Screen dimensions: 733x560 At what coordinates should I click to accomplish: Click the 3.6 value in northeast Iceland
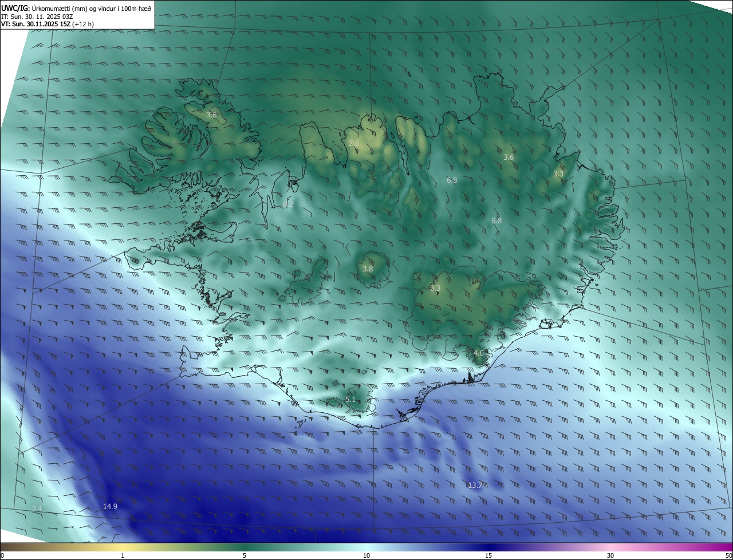coord(509,157)
